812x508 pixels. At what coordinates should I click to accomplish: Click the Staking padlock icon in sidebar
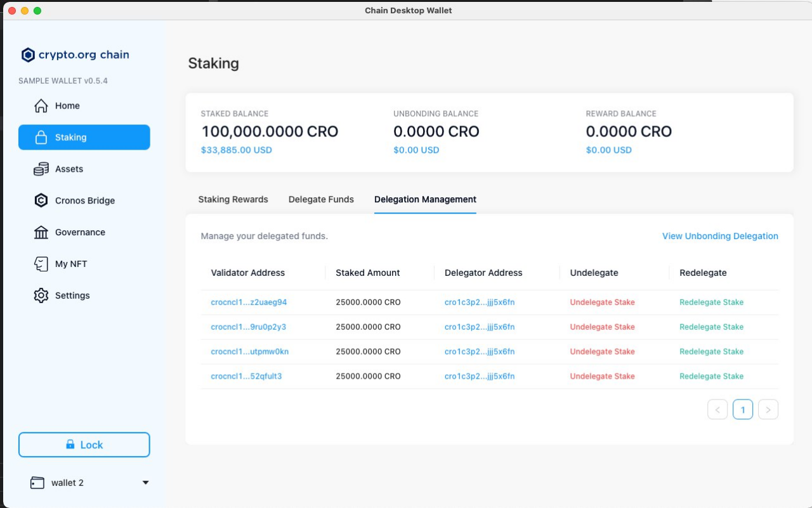41,138
